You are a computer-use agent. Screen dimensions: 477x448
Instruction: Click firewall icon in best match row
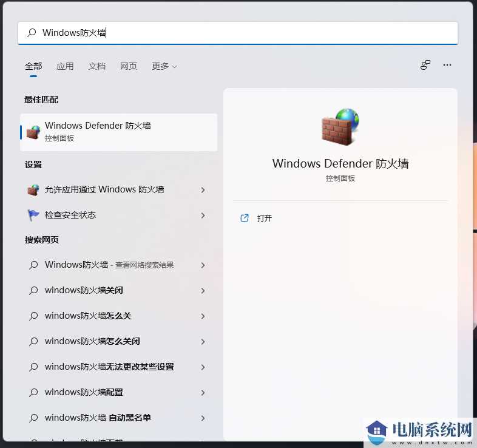(x=33, y=132)
